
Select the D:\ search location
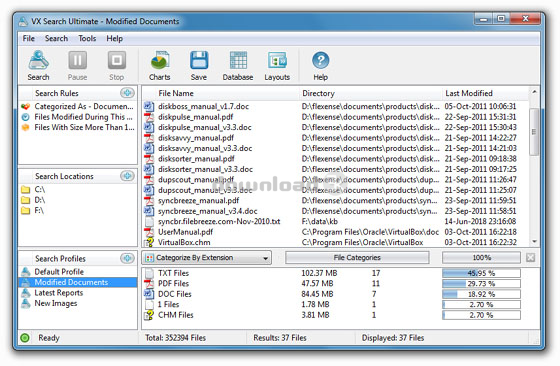coord(40,200)
